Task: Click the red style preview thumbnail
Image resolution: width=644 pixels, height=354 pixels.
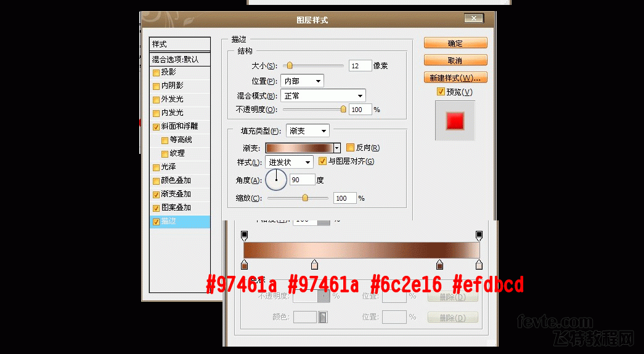Action: point(455,121)
